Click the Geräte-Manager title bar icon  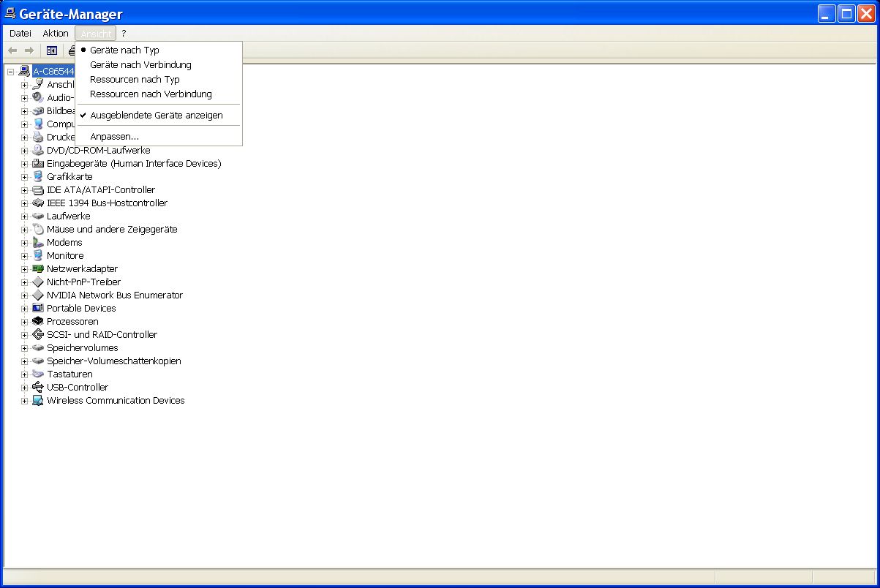(10, 13)
